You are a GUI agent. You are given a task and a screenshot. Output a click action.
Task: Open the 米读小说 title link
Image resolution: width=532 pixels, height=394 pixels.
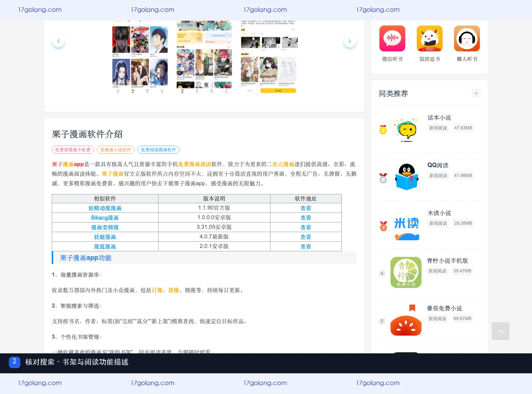coord(439,213)
